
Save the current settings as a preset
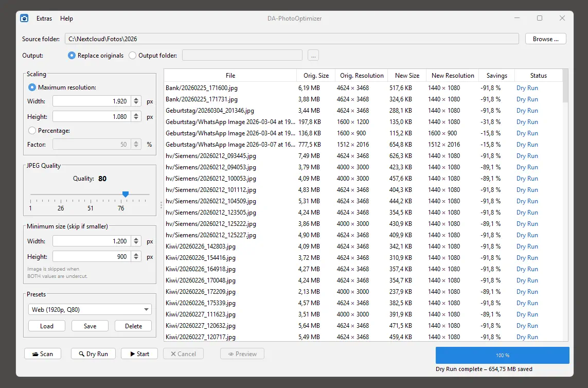pos(90,326)
